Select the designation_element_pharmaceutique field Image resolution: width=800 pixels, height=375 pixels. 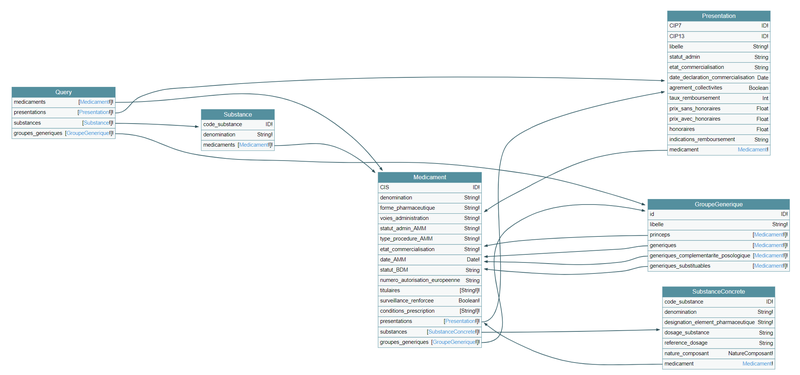(x=718, y=322)
